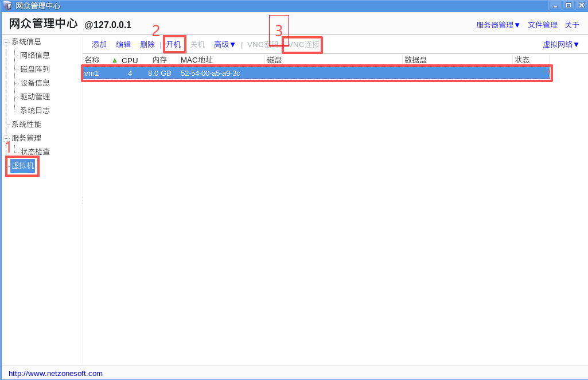Click the green sort arrow in 名称 column

pos(115,60)
